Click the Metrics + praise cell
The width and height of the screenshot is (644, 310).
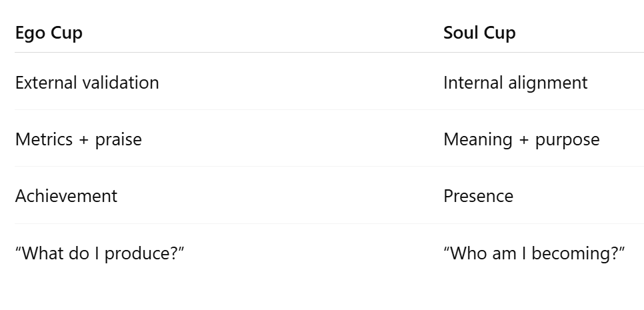click(x=78, y=139)
